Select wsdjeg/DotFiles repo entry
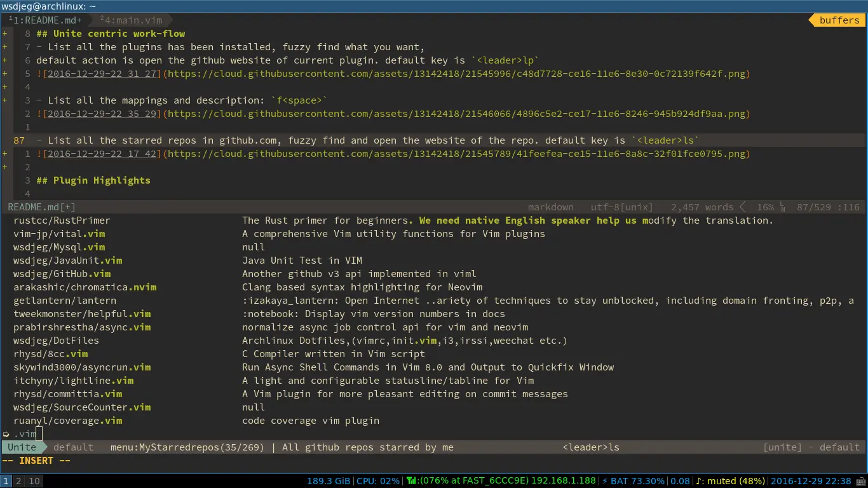868x488 pixels. pyautogui.click(x=56, y=341)
